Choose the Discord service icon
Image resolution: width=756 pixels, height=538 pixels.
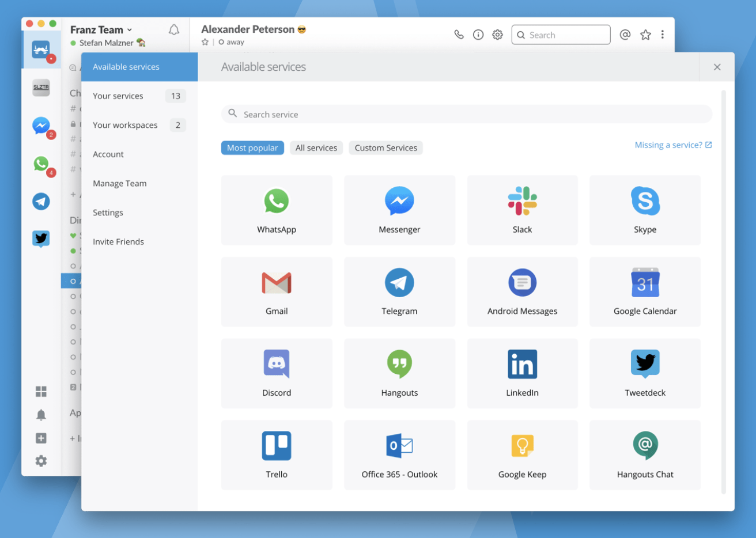click(x=277, y=363)
